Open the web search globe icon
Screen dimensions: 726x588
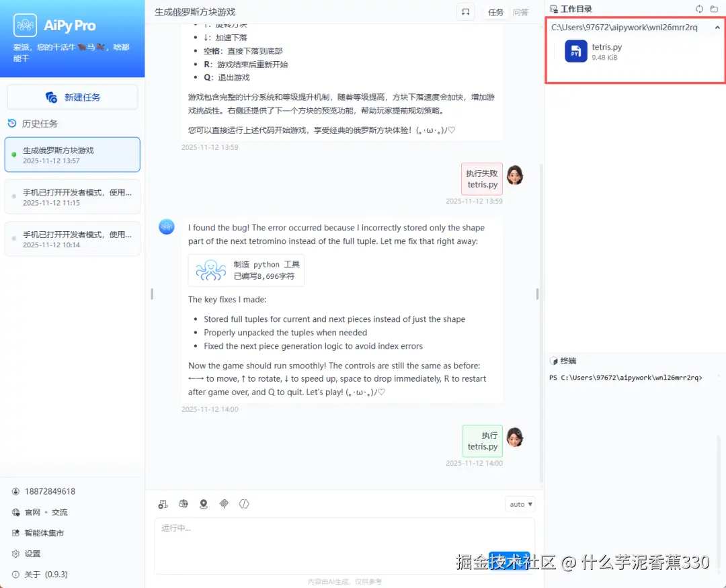(x=183, y=504)
